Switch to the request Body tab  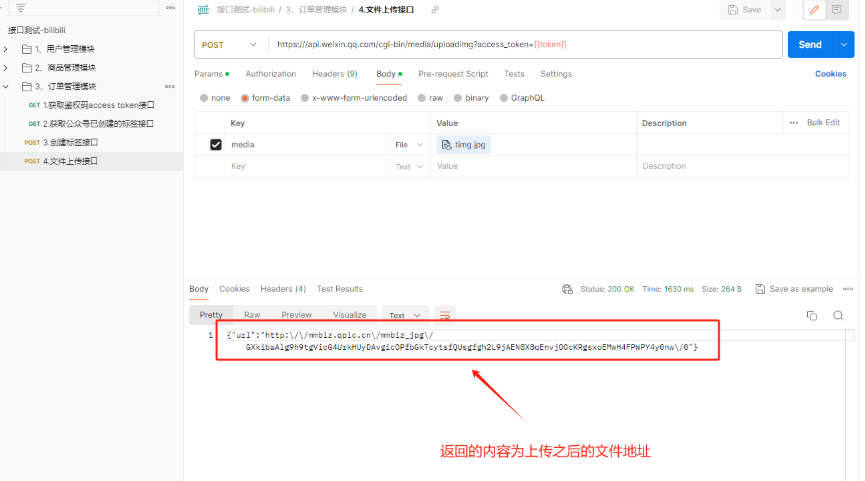(389, 74)
